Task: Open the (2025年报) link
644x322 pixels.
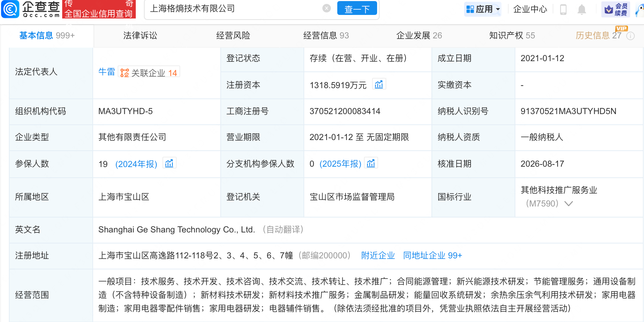Action: pyautogui.click(x=340, y=164)
